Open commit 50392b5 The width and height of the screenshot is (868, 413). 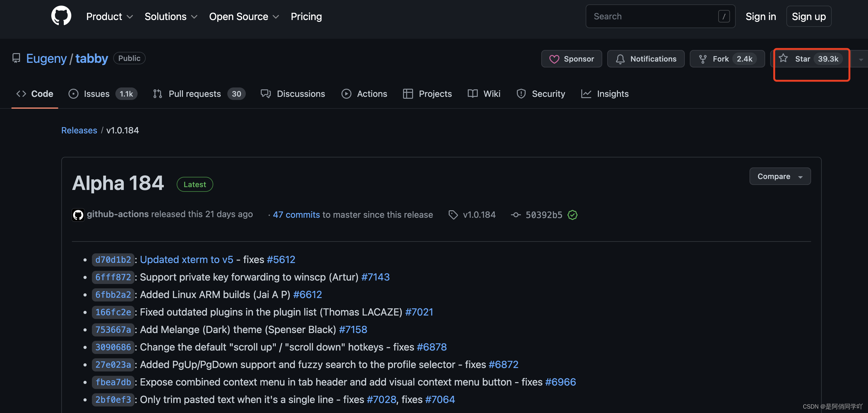click(543, 215)
